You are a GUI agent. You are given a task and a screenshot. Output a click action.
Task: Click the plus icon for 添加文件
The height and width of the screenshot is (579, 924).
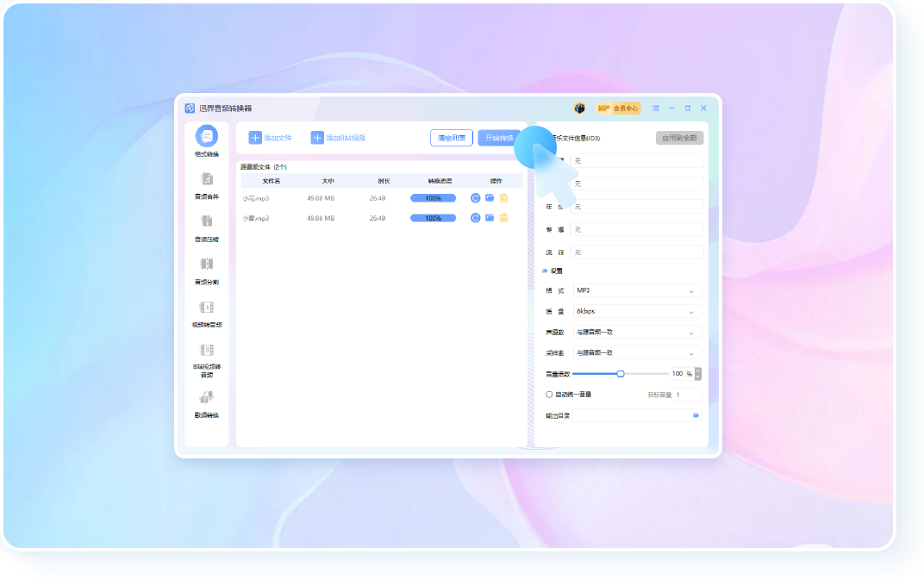point(255,138)
